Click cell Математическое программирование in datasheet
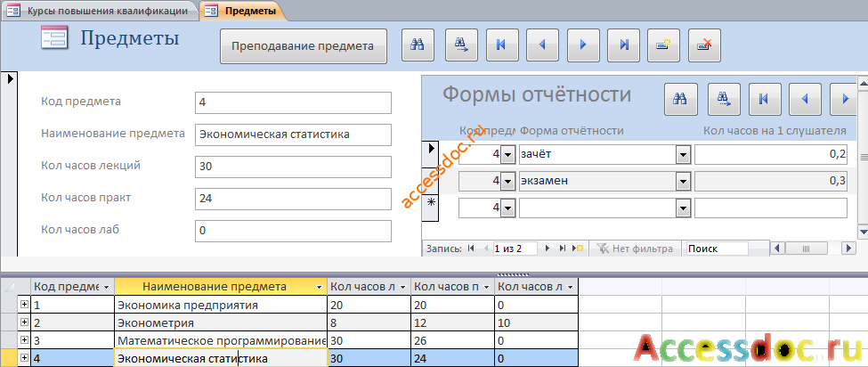Image resolution: width=868 pixels, height=367 pixels. point(220,340)
